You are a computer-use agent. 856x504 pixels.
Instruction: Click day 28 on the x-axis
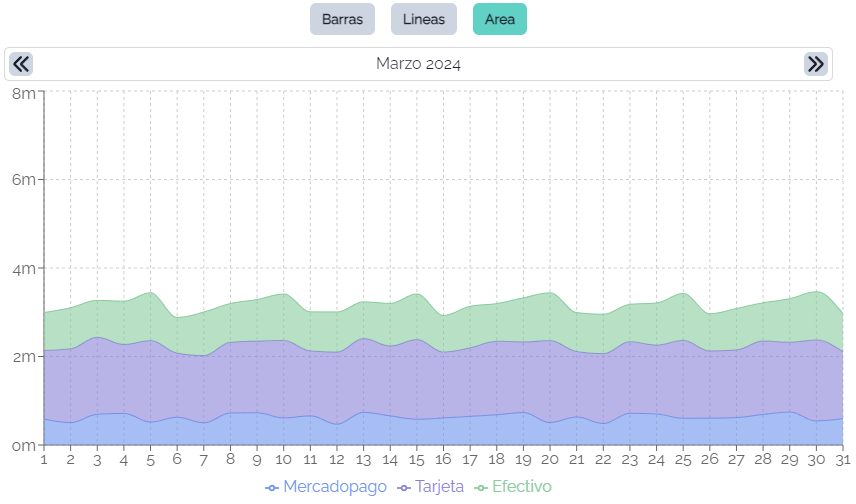[x=763, y=460]
